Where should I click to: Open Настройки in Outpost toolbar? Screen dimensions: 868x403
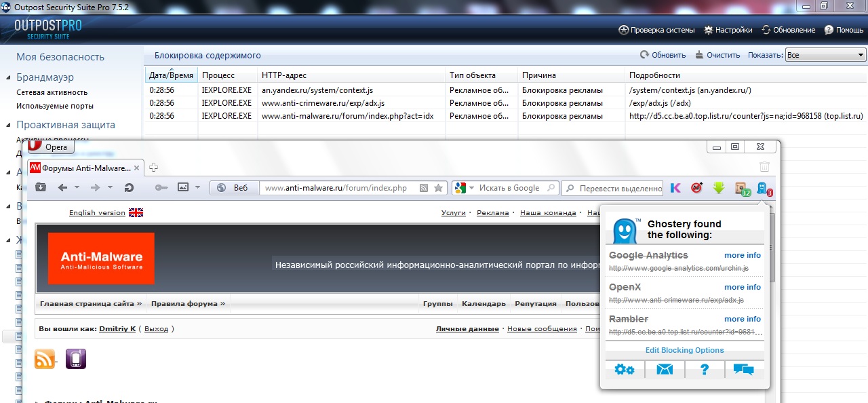(728, 30)
